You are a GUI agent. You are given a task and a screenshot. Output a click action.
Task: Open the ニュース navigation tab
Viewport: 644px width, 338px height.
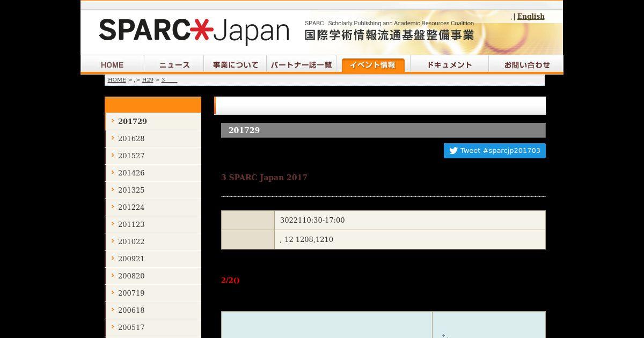[x=174, y=64]
